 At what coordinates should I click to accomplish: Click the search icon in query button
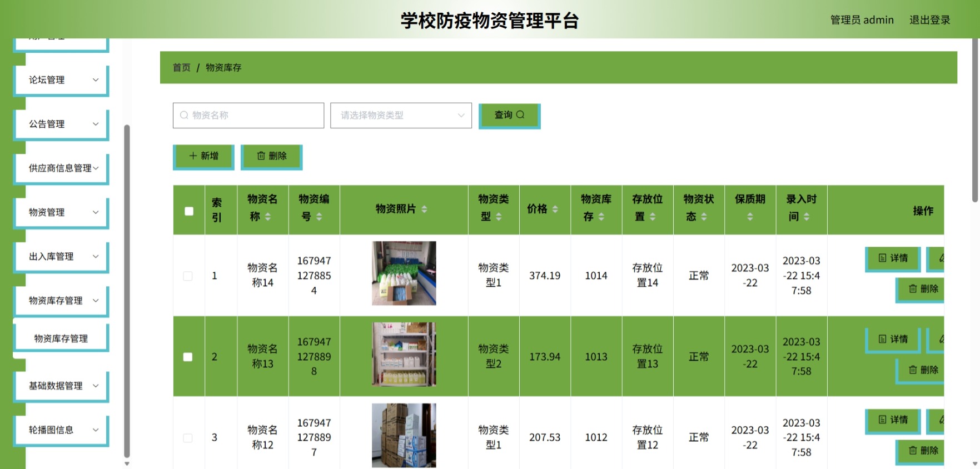coord(520,114)
